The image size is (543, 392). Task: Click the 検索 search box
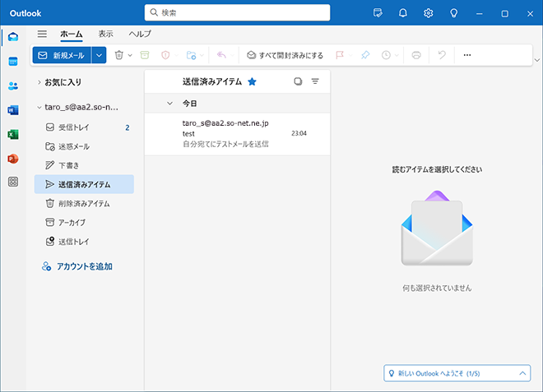click(237, 13)
